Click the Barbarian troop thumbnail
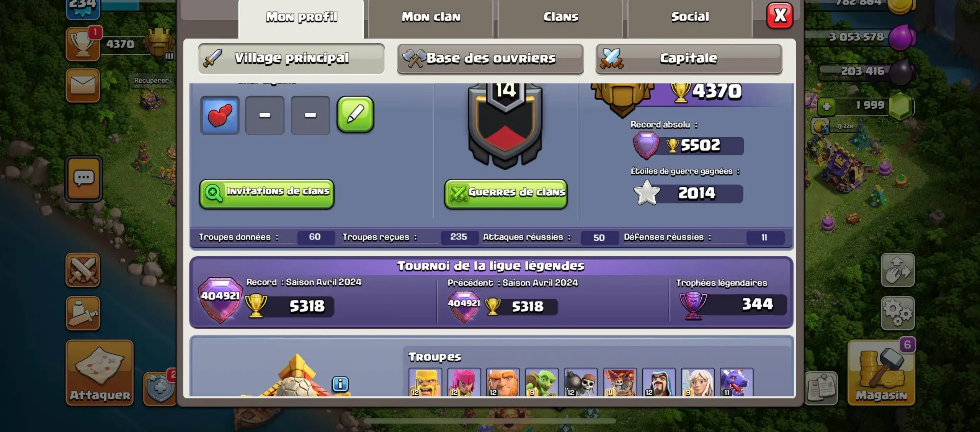The width and height of the screenshot is (980, 432). pyautogui.click(x=425, y=382)
